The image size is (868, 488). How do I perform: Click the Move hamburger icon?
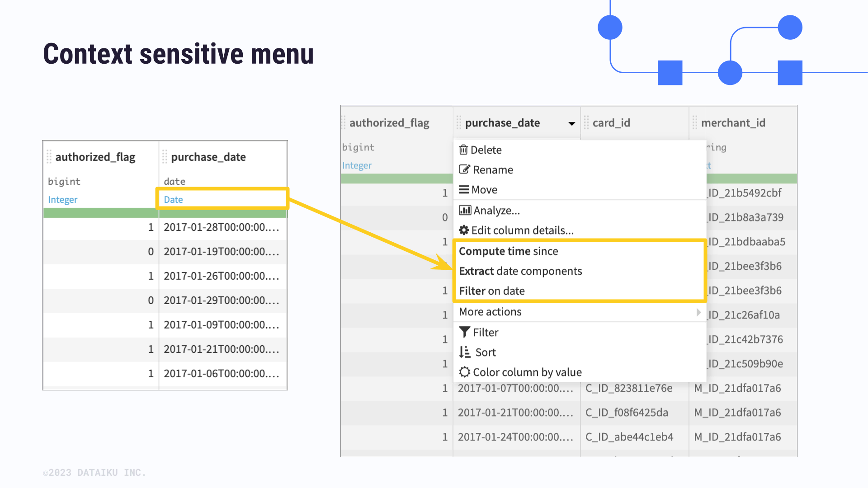(464, 189)
